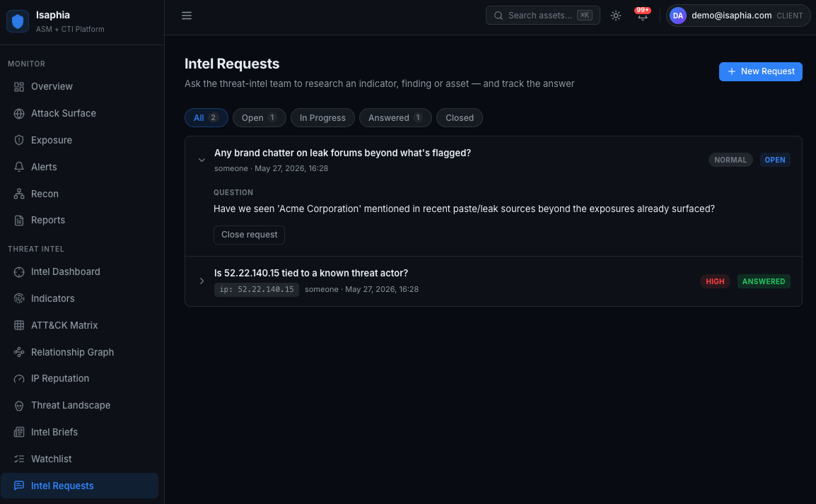The image size is (816, 504).
Task: Click the OPEN status badge
Action: 774,160
